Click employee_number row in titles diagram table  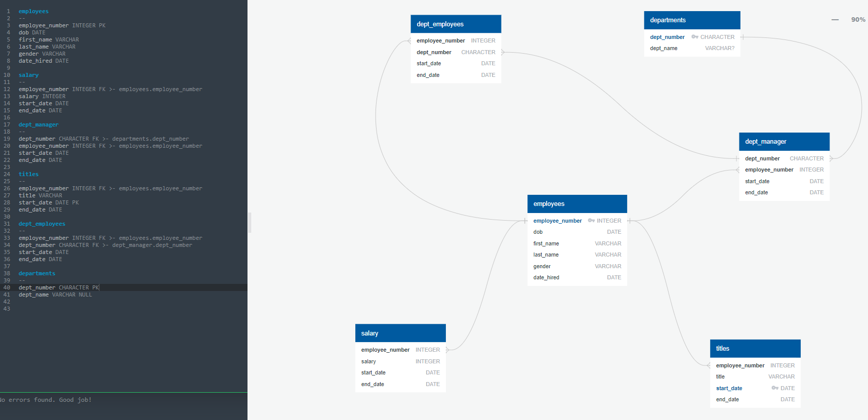(755, 365)
